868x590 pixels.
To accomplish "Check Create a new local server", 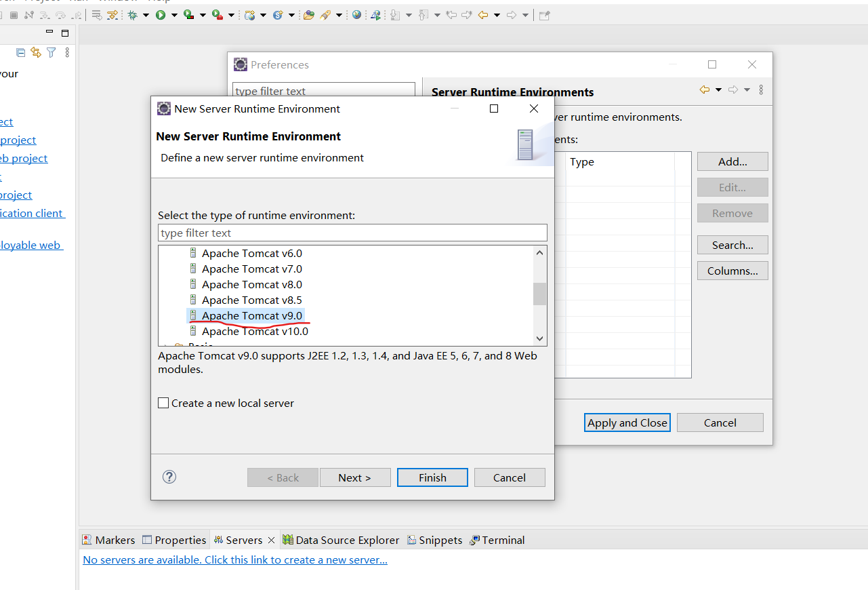I will [x=163, y=403].
